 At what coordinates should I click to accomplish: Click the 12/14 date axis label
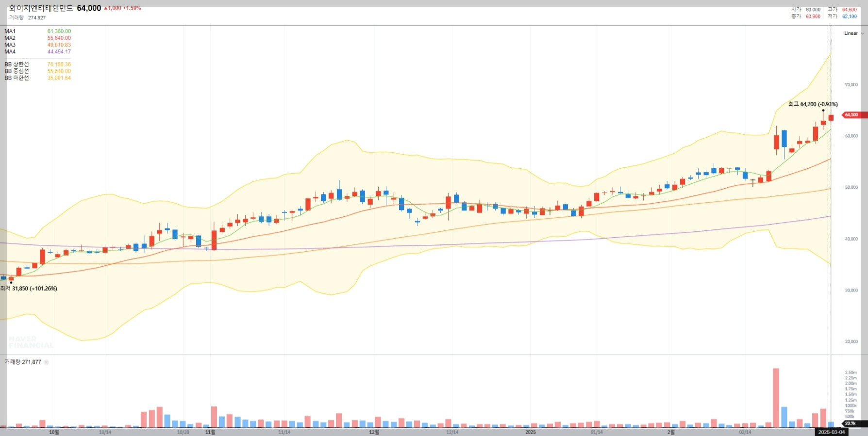tap(452, 432)
